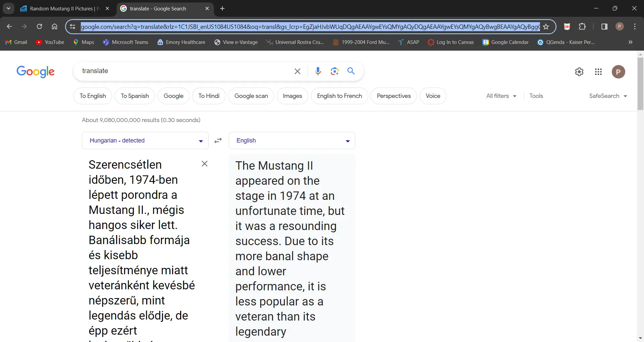The image size is (644, 342).
Task: Expand the All filters dropdown
Action: tap(501, 96)
